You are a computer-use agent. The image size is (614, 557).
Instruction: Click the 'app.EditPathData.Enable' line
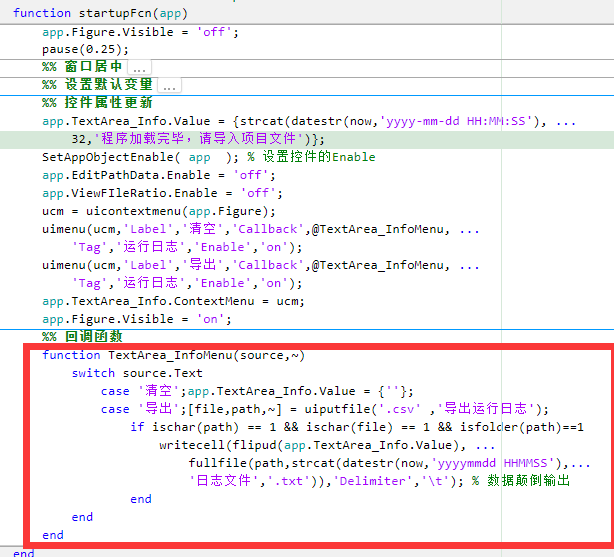pos(159,175)
